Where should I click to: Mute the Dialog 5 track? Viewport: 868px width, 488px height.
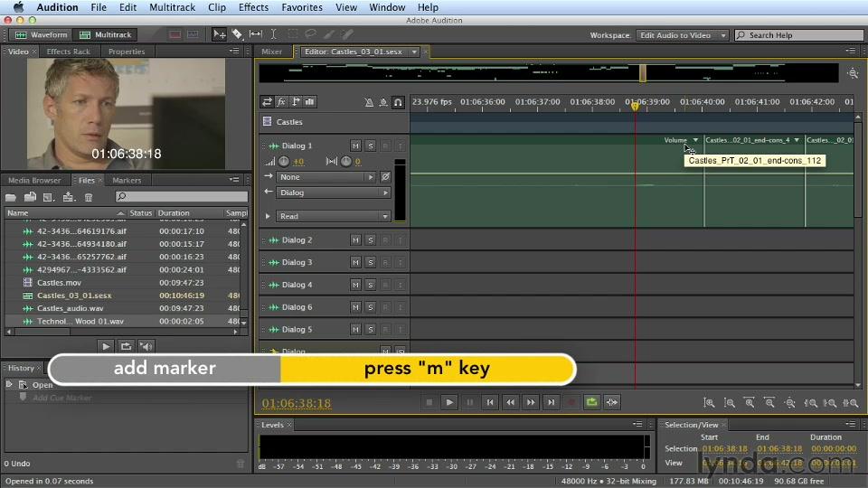coord(355,329)
